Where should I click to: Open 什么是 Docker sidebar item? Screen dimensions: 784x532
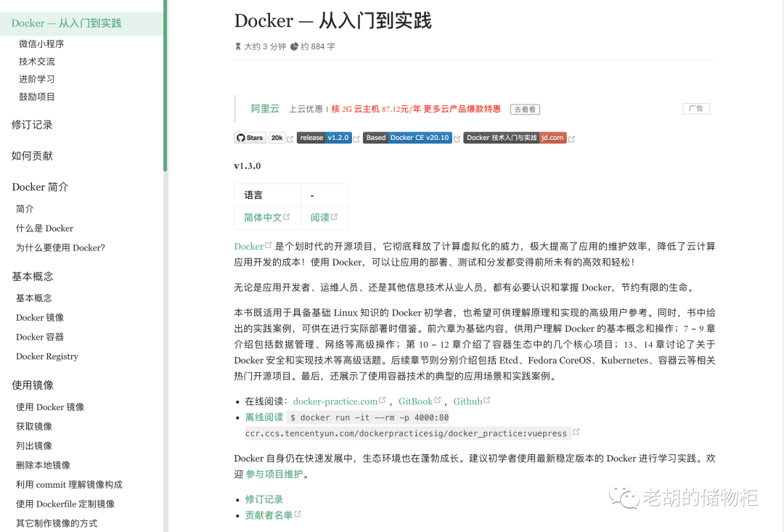coord(44,229)
